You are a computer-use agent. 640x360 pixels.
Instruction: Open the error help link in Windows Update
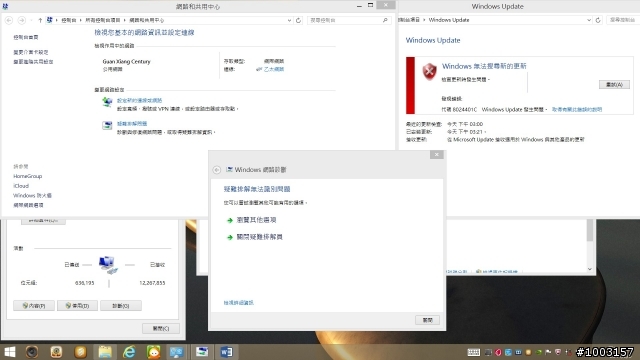coord(577,109)
